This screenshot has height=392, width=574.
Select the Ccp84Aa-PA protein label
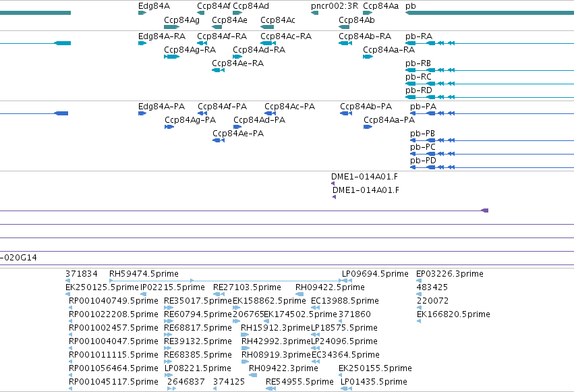click(389, 120)
